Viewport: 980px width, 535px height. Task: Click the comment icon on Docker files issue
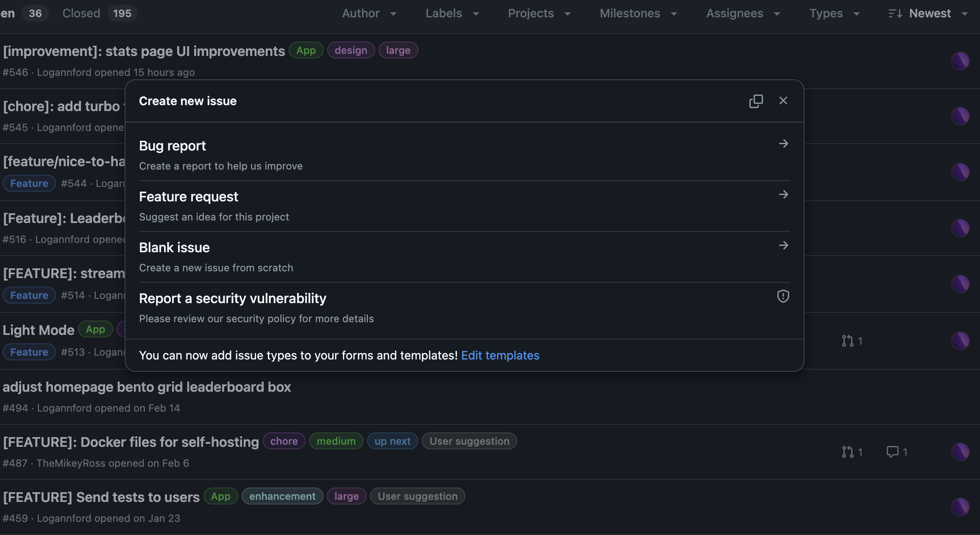(x=892, y=452)
